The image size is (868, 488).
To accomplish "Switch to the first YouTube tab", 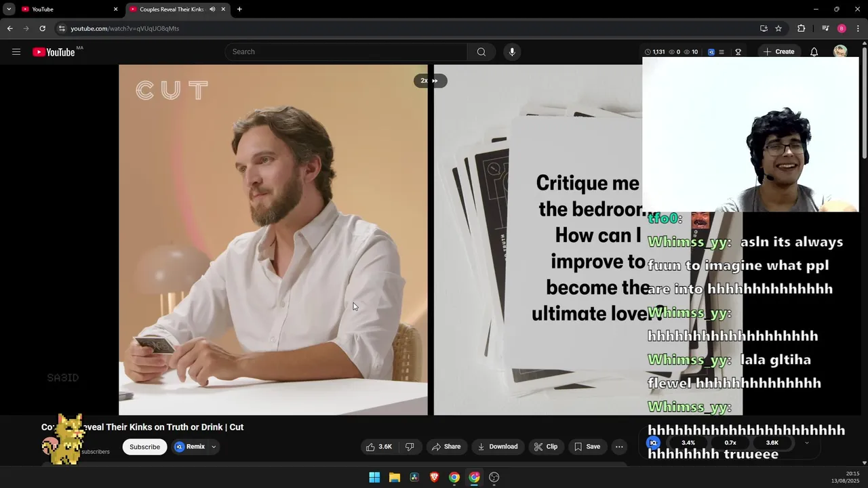I will pos(68,9).
